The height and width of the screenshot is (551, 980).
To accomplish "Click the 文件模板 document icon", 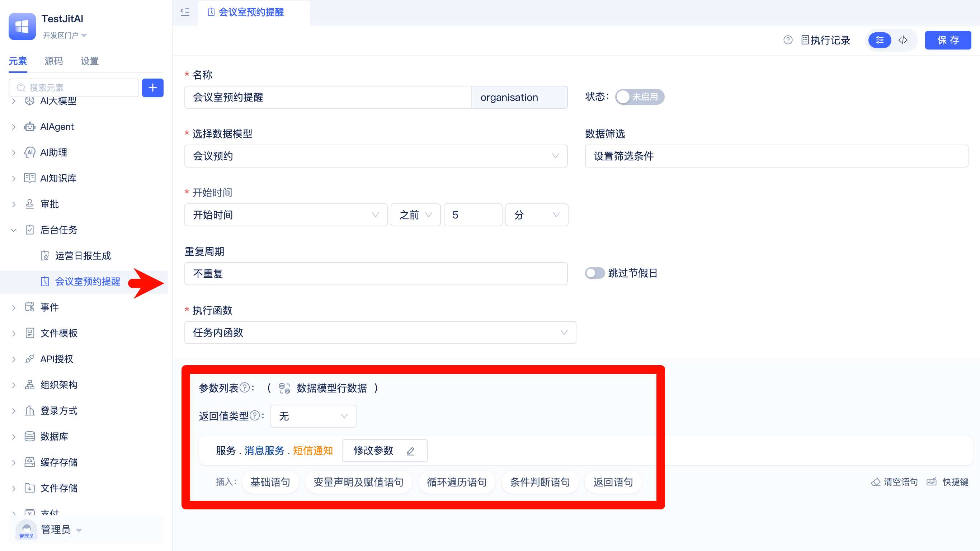I will coord(30,333).
